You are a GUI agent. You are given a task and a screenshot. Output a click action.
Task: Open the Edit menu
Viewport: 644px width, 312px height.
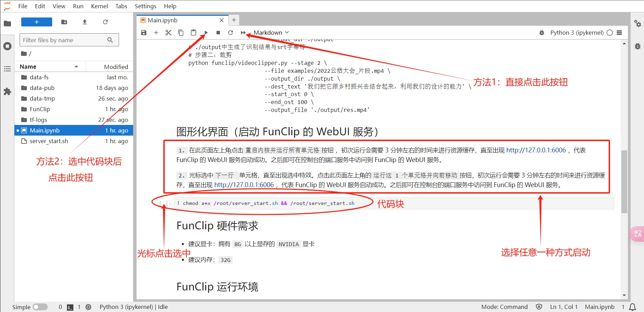pyautogui.click(x=40, y=6)
